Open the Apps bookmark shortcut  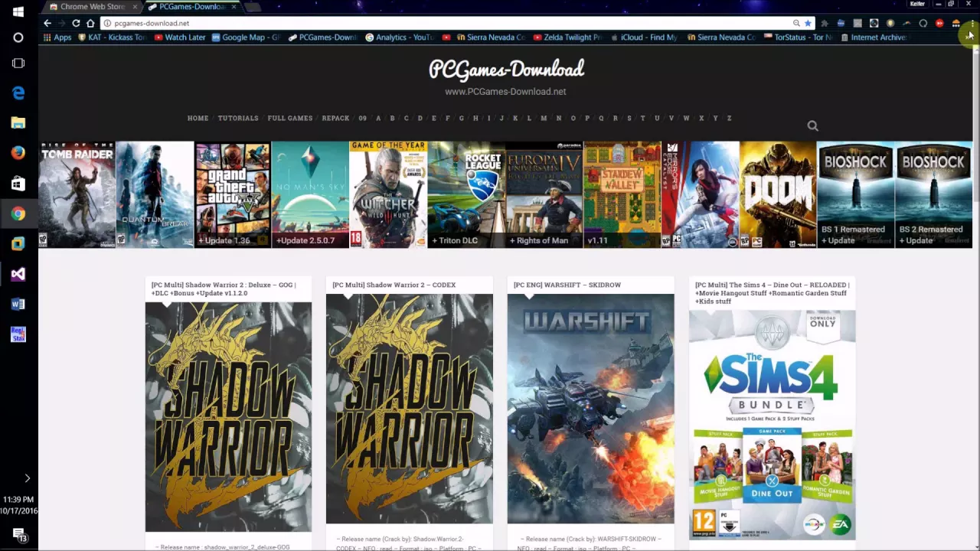coord(57,37)
